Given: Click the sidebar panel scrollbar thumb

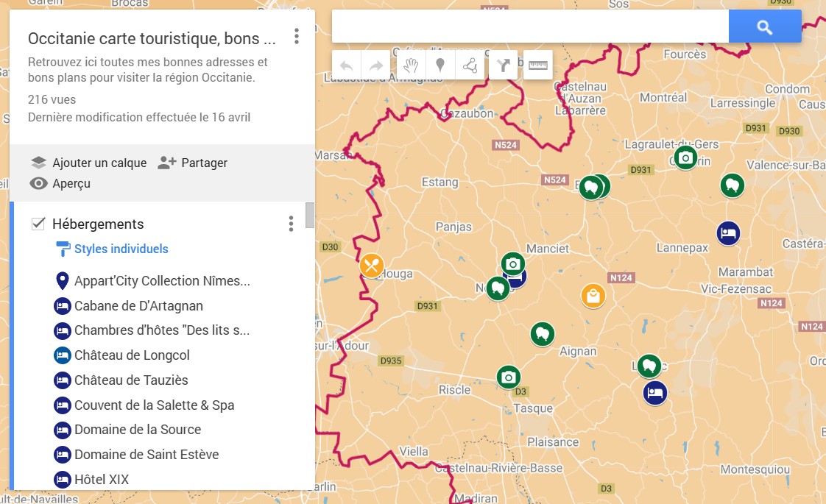Looking at the screenshot, I should (x=310, y=216).
